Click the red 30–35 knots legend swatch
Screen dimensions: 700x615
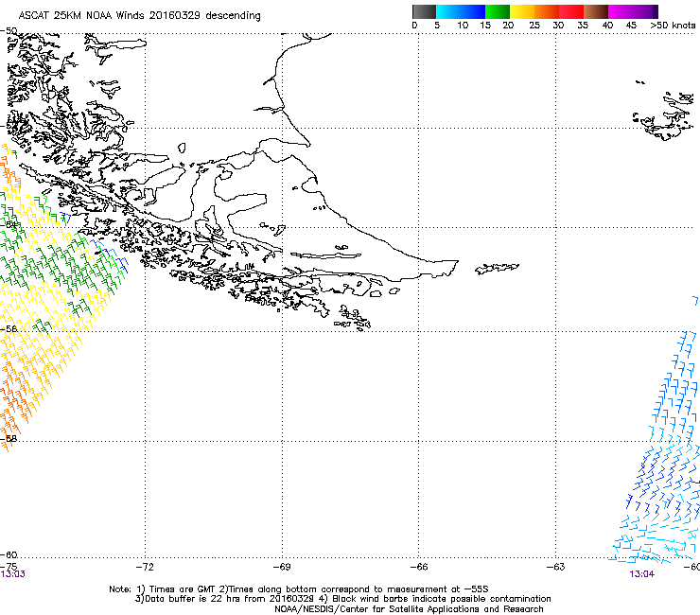[x=571, y=11]
